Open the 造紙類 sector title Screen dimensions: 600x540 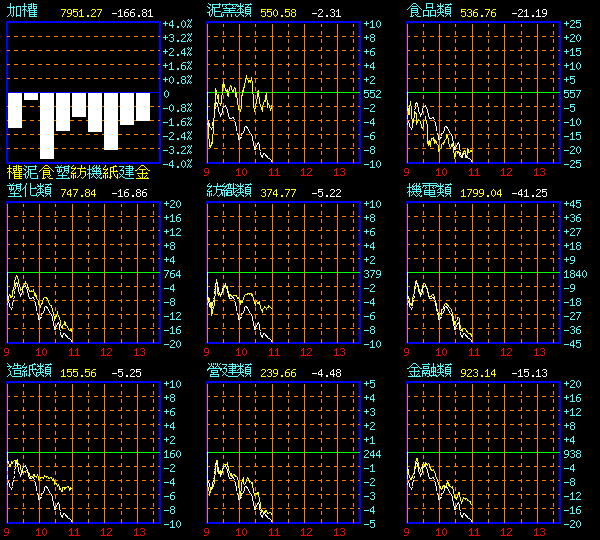(29, 370)
